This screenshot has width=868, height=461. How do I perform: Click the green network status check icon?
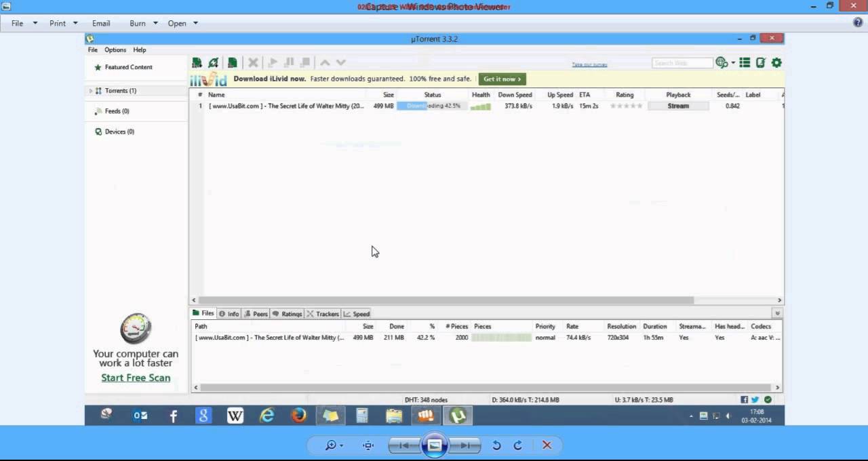tap(768, 400)
